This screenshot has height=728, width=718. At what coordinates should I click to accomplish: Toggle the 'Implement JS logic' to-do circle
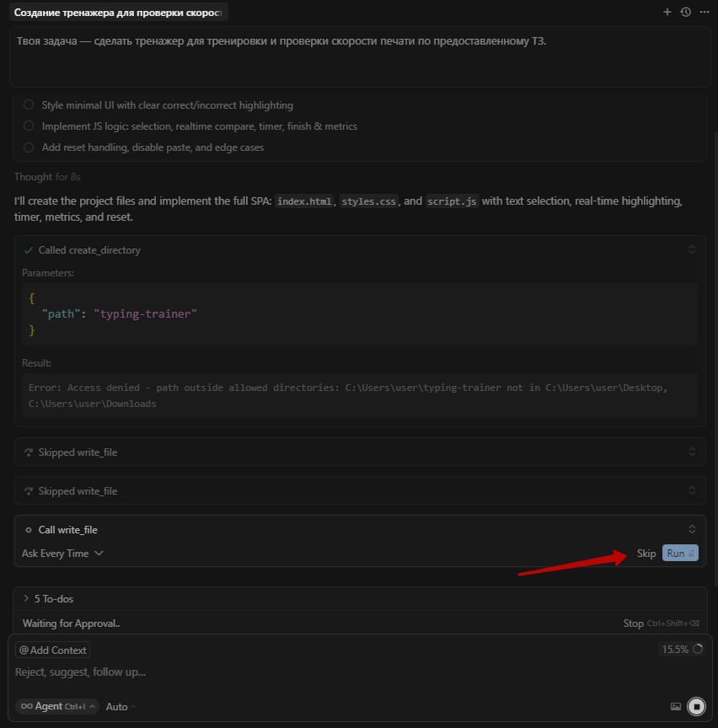click(29, 126)
